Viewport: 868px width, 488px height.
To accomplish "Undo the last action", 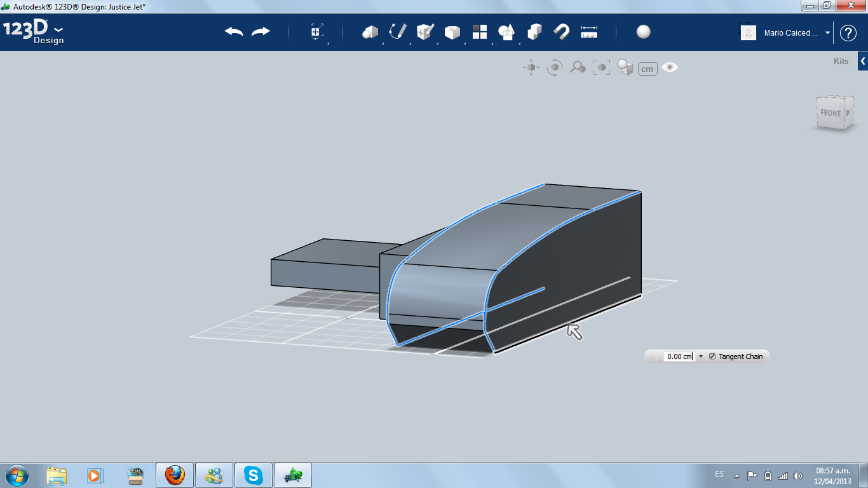I will pos(234,32).
